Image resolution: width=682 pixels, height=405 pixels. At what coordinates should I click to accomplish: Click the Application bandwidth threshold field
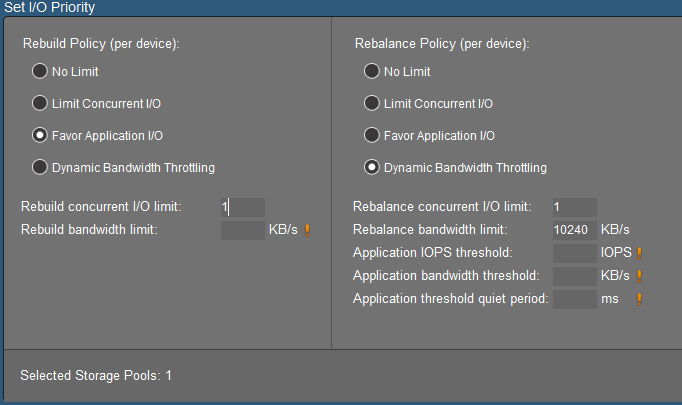click(575, 276)
